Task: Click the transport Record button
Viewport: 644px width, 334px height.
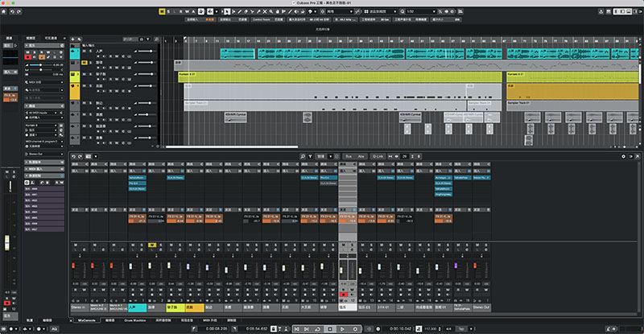Action: [x=355, y=329]
